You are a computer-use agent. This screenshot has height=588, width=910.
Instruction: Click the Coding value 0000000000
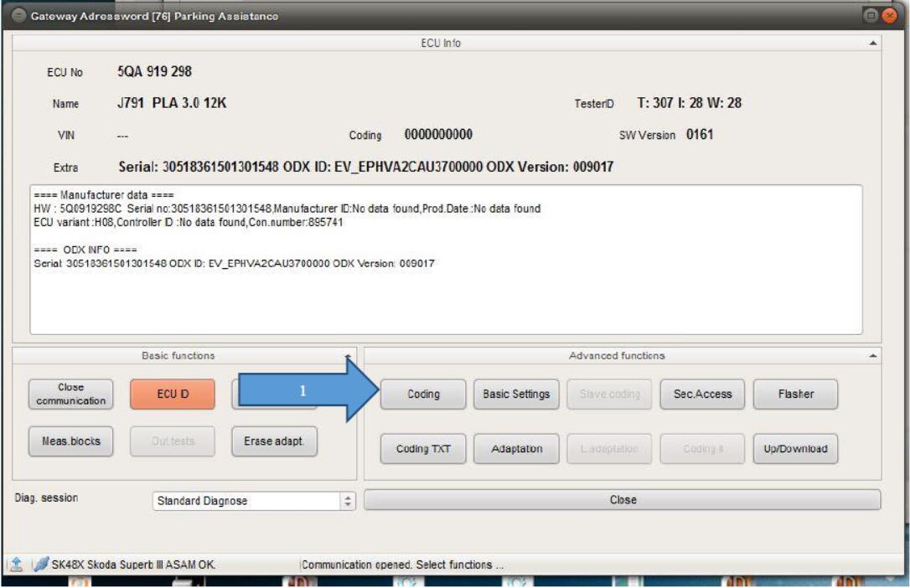438,135
